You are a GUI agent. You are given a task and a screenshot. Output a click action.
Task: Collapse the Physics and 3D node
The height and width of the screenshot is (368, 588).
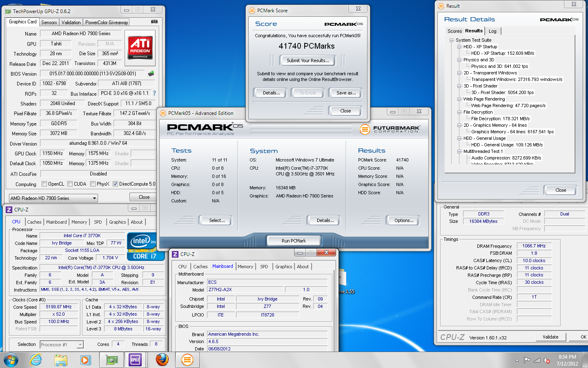(x=459, y=60)
